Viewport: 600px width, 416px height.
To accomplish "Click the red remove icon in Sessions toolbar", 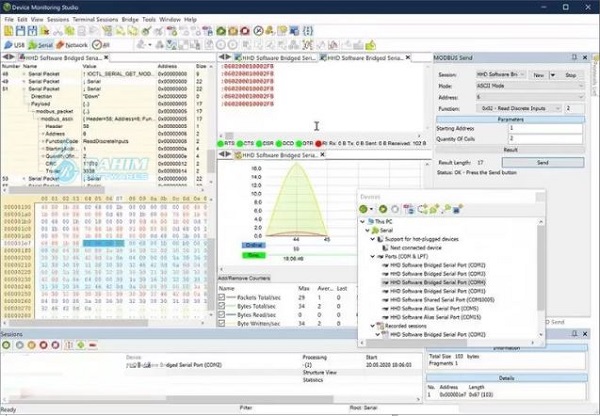I will [x=93, y=345].
